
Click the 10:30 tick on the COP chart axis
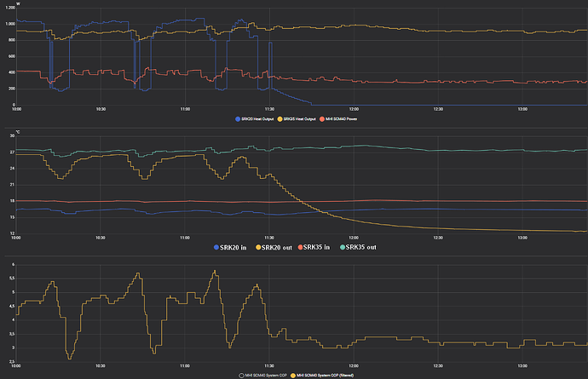pos(101,365)
